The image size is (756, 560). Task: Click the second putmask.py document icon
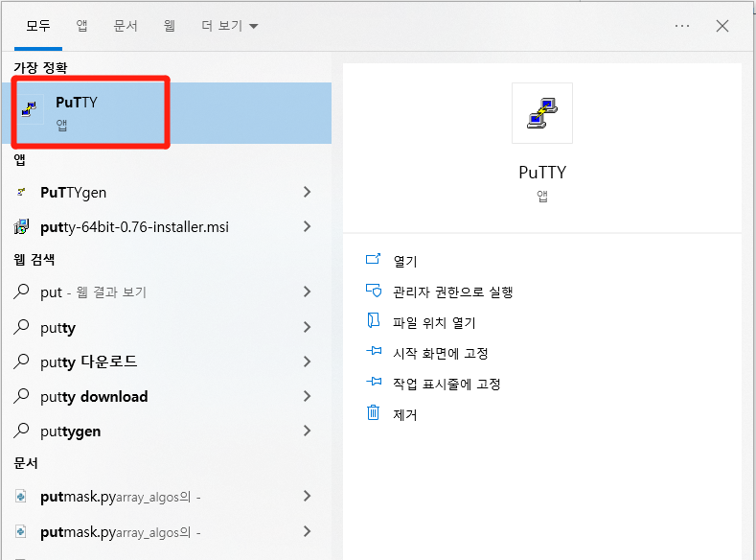point(21,531)
